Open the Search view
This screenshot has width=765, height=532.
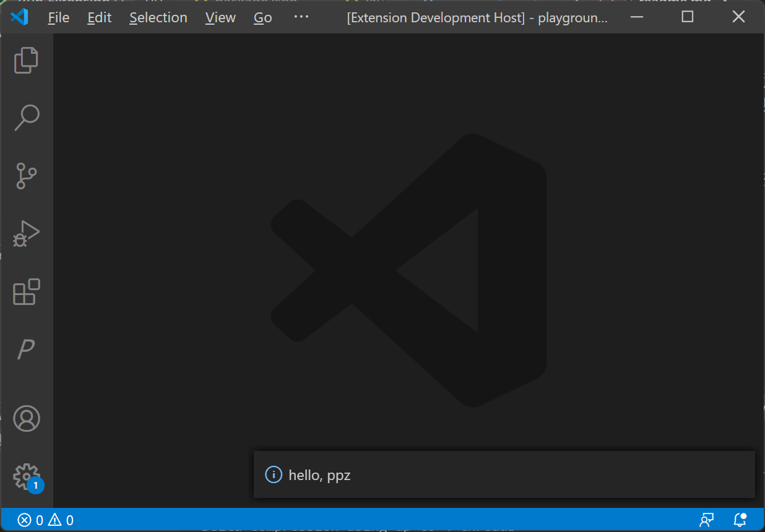coord(26,118)
